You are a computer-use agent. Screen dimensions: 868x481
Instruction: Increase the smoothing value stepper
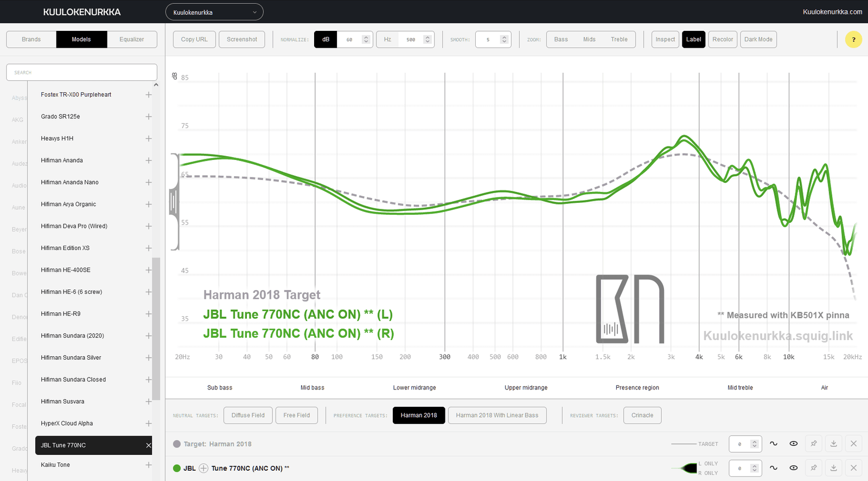(x=504, y=37)
